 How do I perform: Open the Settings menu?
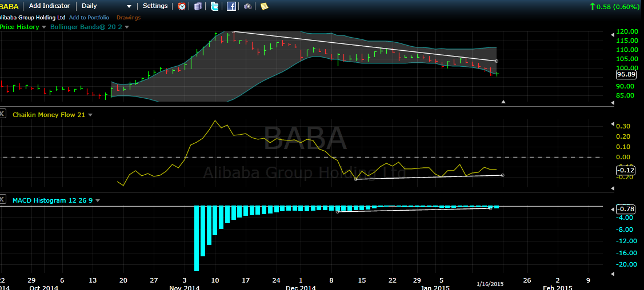155,6
